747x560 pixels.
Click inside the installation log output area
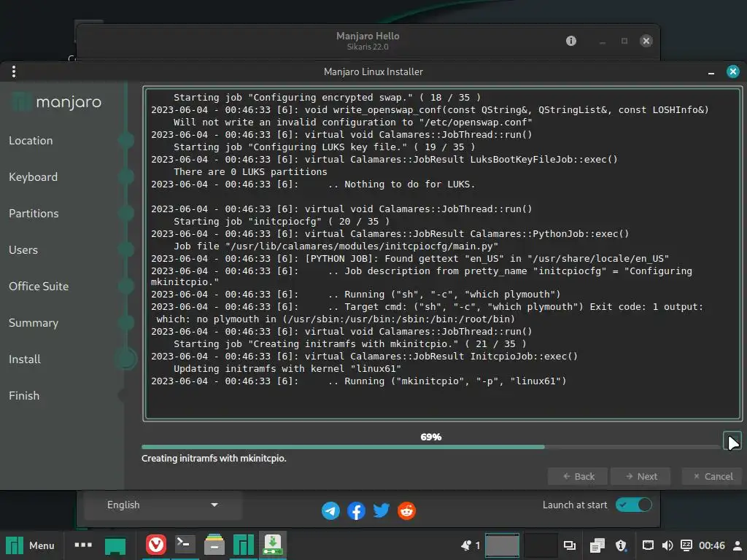443,253
